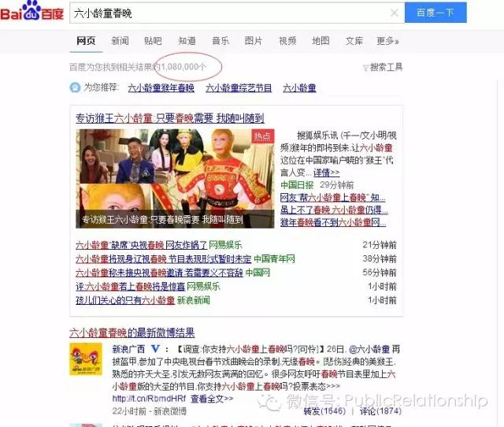Open the Baidu logo homepage

[x=31, y=11]
